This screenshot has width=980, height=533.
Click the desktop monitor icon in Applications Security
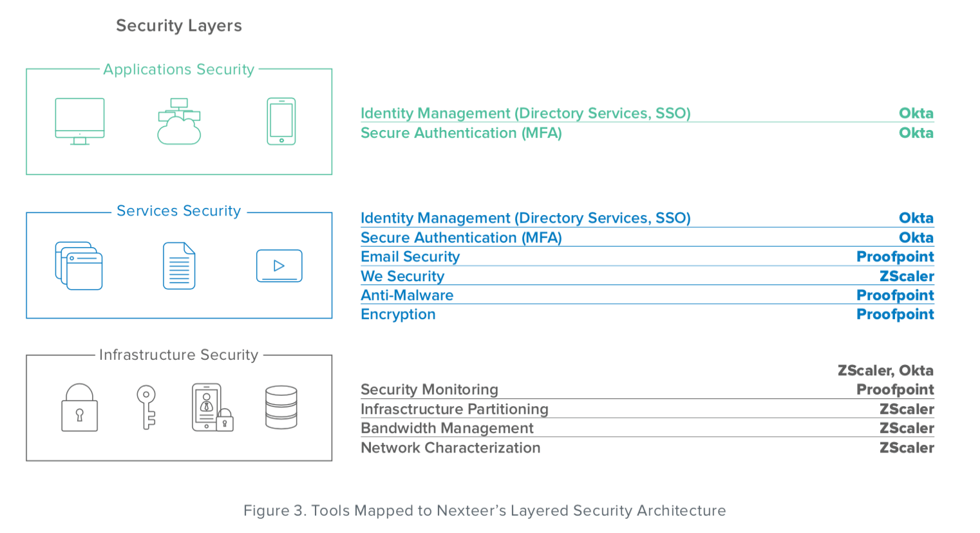click(x=80, y=121)
